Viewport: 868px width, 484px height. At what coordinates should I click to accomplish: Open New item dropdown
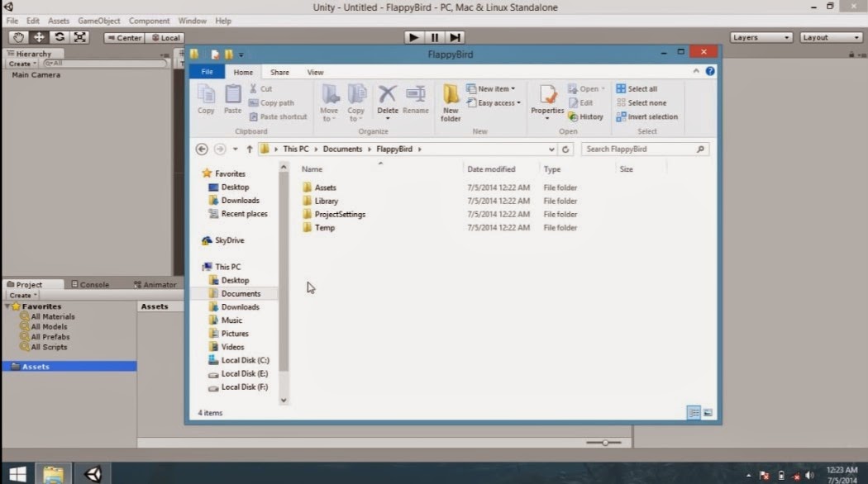pos(490,88)
